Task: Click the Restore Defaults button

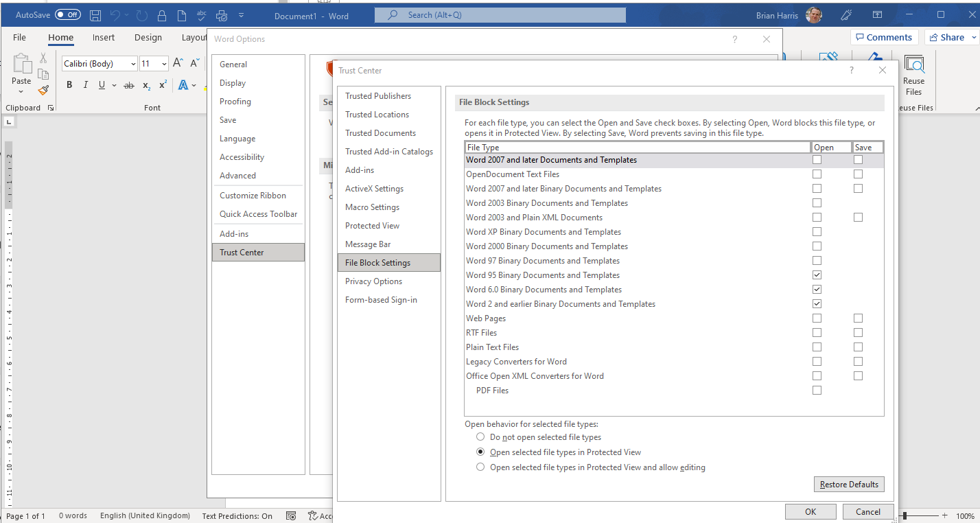Action: [849, 485]
